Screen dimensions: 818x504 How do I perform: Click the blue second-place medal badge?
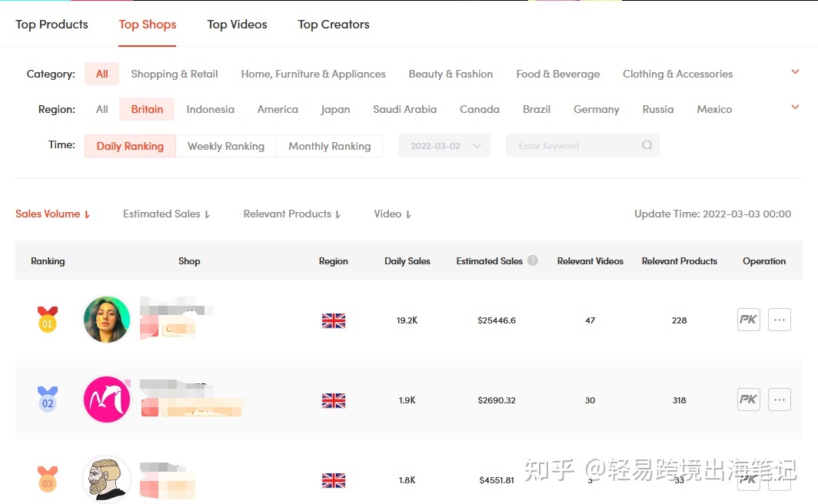(47, 400)
